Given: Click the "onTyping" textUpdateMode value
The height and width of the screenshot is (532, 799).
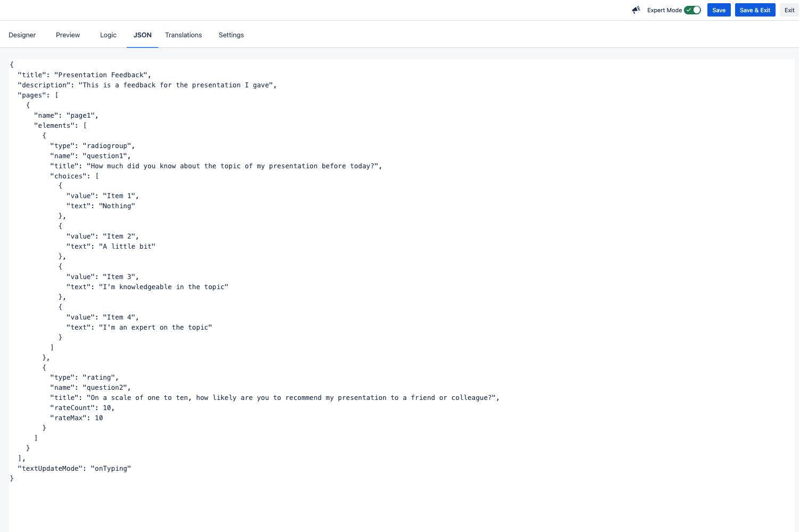Looking at the screenshot, I should coord(111,469).
